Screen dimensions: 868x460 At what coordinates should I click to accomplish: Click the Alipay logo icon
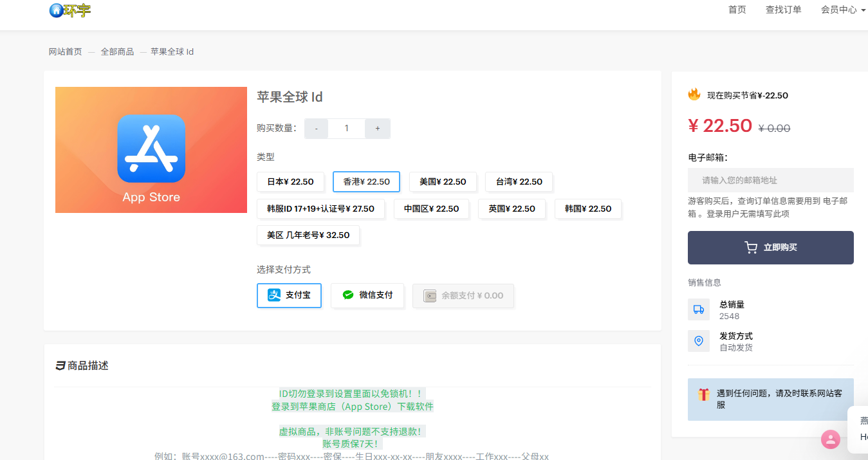274,295
